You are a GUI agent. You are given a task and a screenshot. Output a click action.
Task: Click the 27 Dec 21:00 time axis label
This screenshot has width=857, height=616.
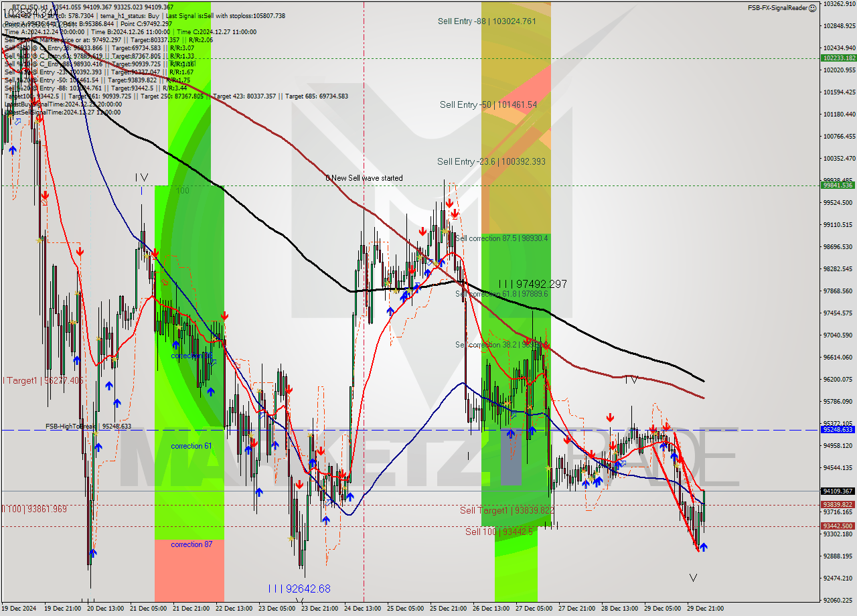click(x=576, y=609)
